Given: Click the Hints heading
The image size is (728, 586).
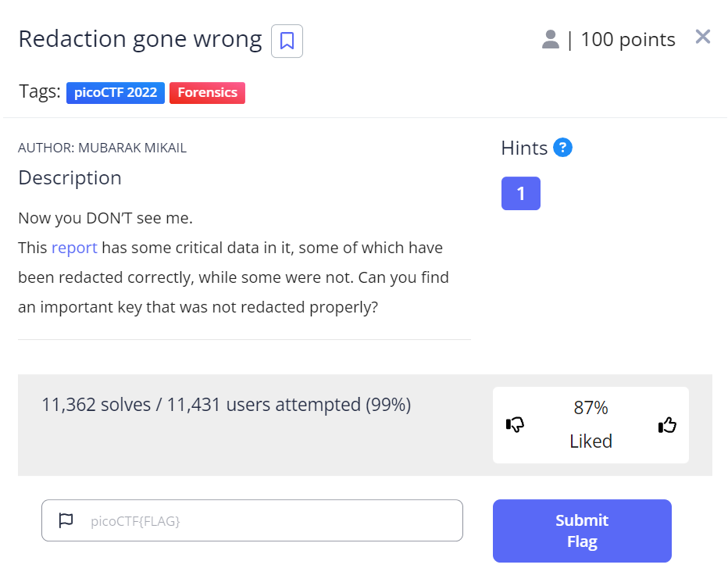Looking at the screenshot, I should pos(524,148).
